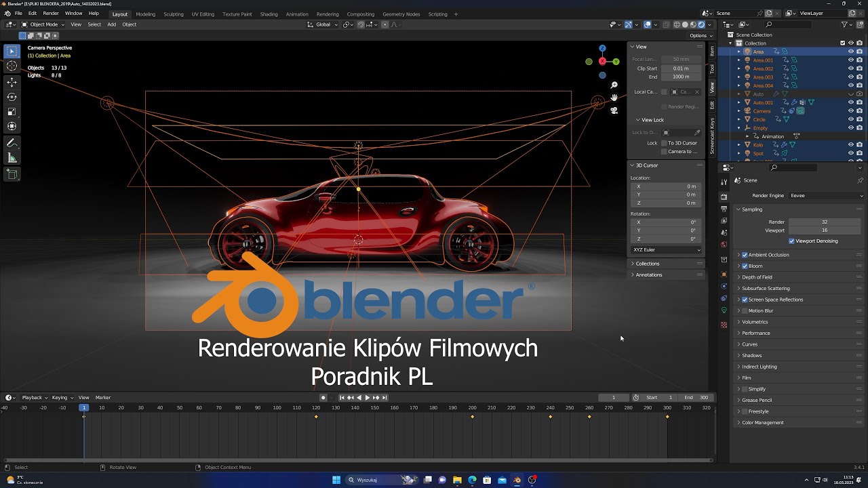
Task: Open the XYZ Euler rotation mode dropdown
Action: [x=667, y=249]
